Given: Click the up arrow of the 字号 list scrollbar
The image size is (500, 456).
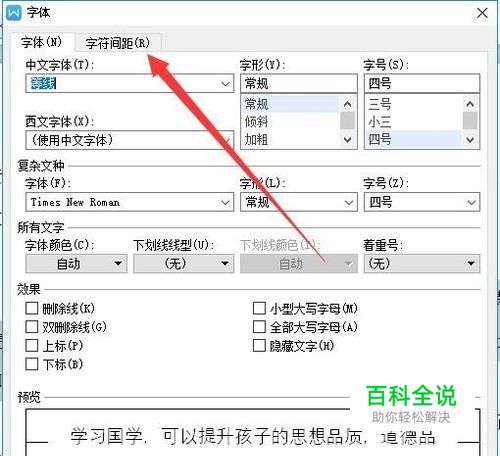Looking at the screenshot, I should (x=470, y=104).
